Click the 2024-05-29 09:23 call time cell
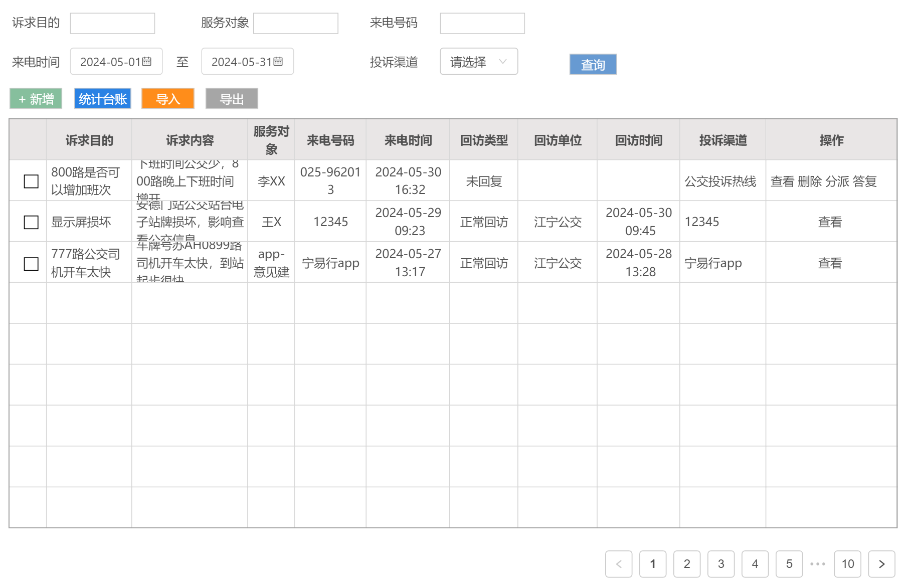 (x=408, y=222)
